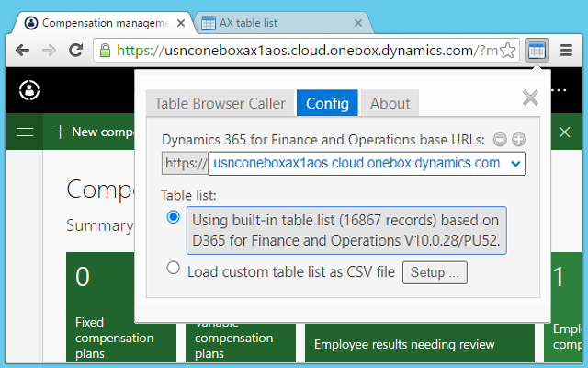Screen dimensions: 588x368
Task: Expand the base URL dropdown
Action: point(514,164)
